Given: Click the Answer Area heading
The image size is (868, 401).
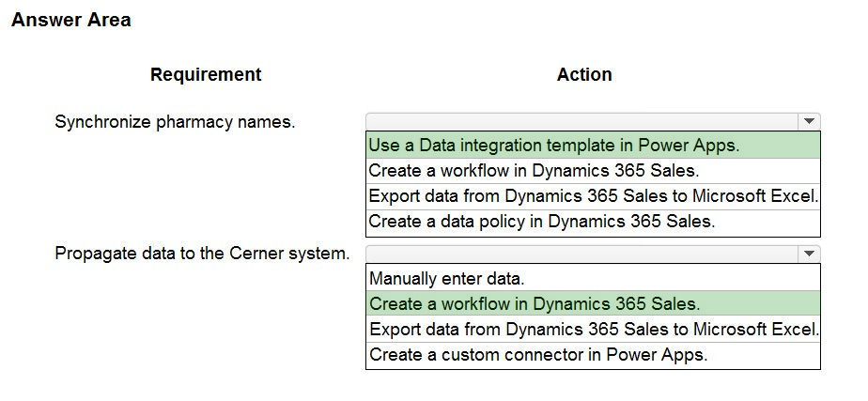Looking at the screenshot, I should point(71,20).
